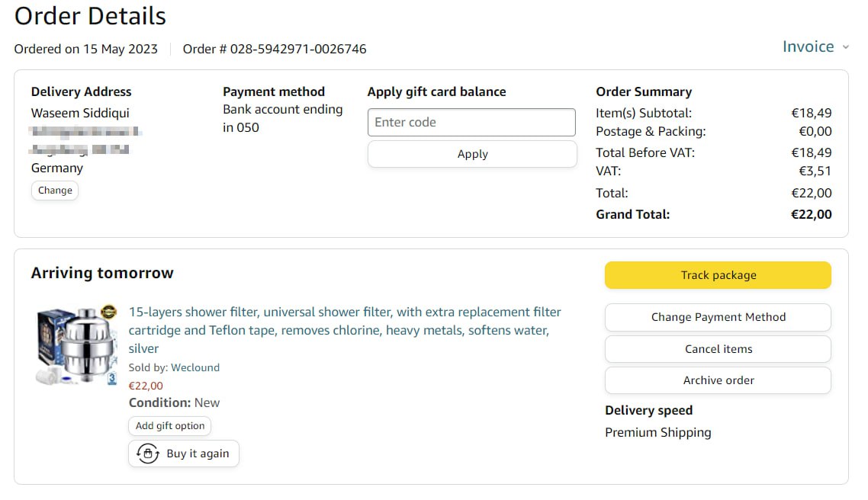Change the delivery address
This screenshot has height=500, width=868.
(x=55, y=191)
